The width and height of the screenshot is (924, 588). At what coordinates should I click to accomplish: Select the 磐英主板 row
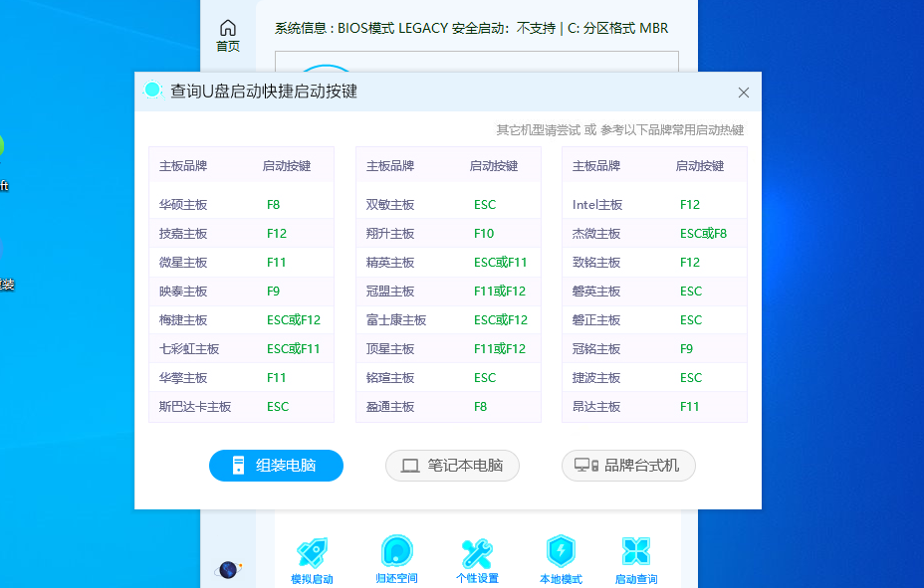point(655,291)
